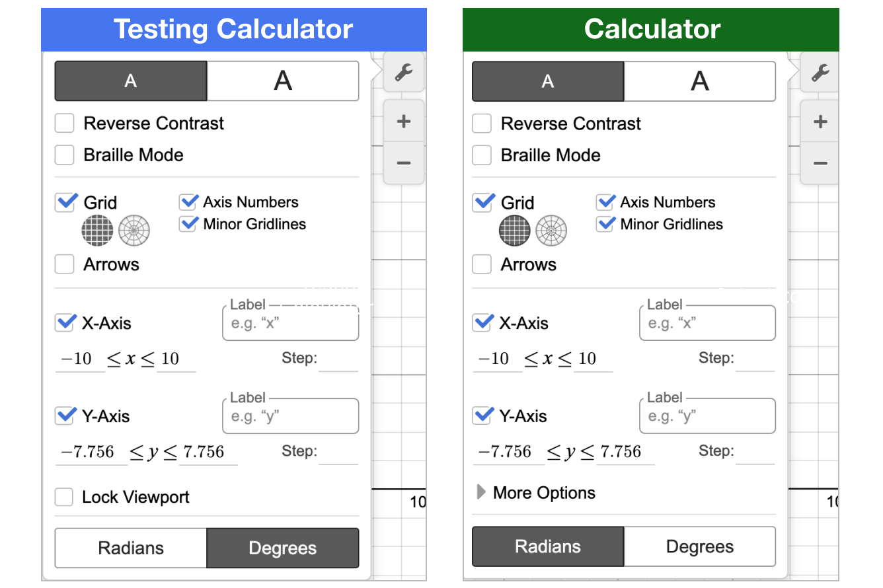Switch to Degrees in the green Calculator

pos(699,546)
